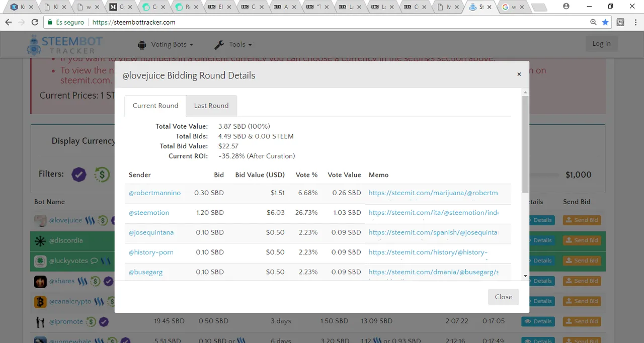Viewport: 644px width, 343px height.
Task: Click the dialog vertical scrollbar thumb
Action: 525,144
